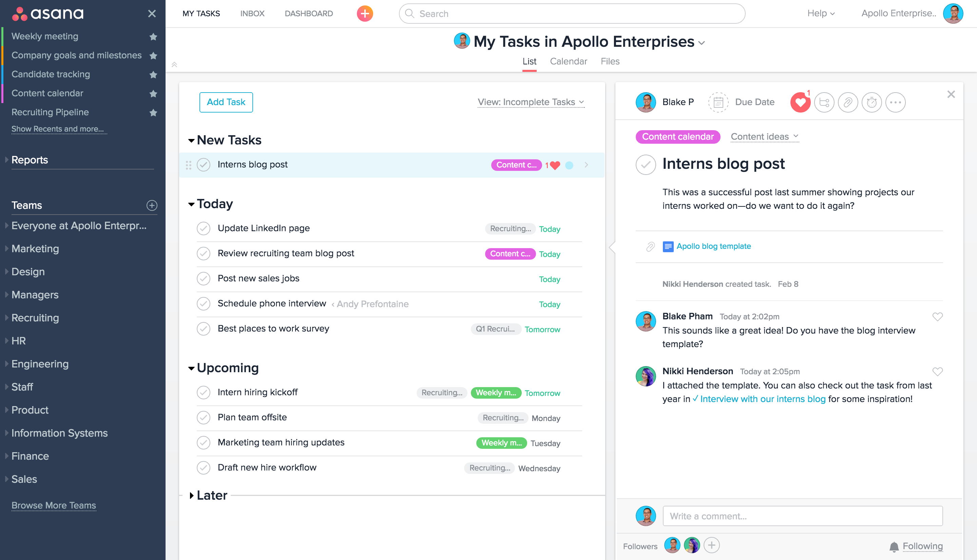The width and height of the screenshot is (977, 560).
Task: Complete the Plan team offsite task
Action: [x=204, y=418]
